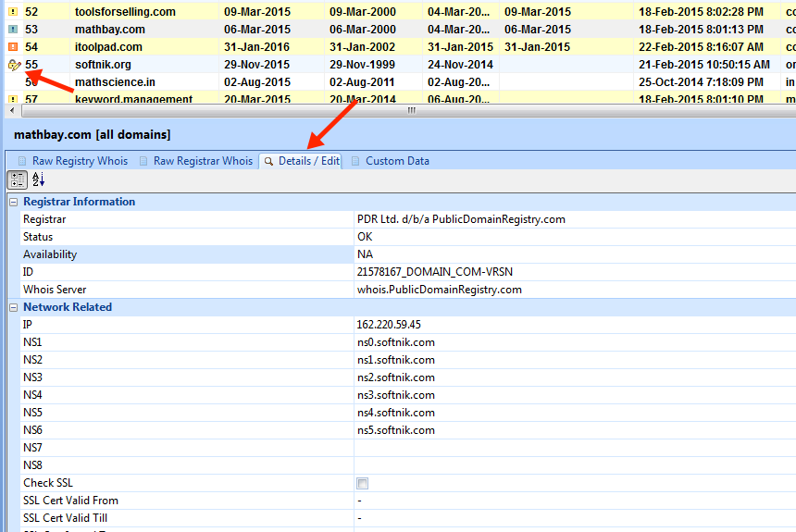The width and height of the screenshot is (796, 532).
Task: Click the page icon on Custom Data tab
Action: click(x=355, y=161)
